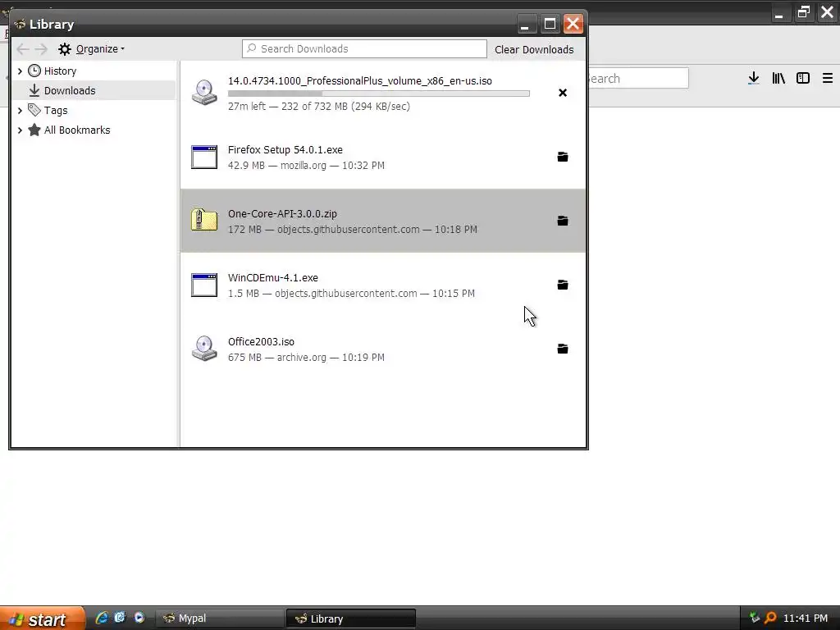Launch Windows Media Player from quick launch
This screenshot has height=630, width=840.
tap(139, 618)
